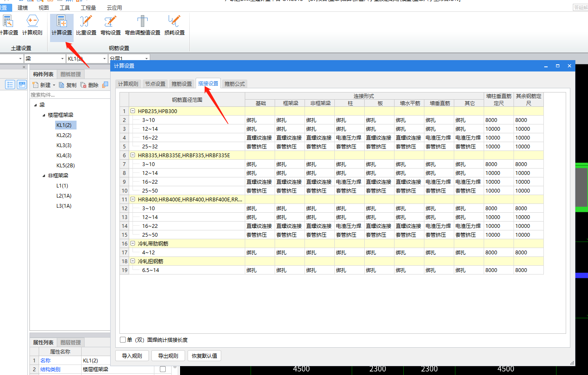Switch to the 计算规则 tab in dialog
588x375 pixels.
[128, 84]
